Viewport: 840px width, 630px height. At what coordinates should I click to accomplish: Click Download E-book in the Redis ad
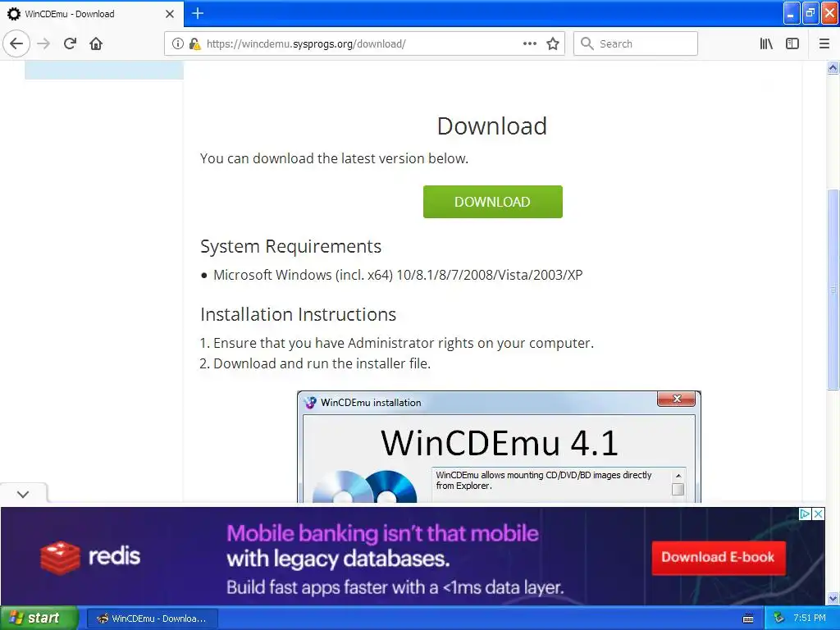click(x=719, y=558)
